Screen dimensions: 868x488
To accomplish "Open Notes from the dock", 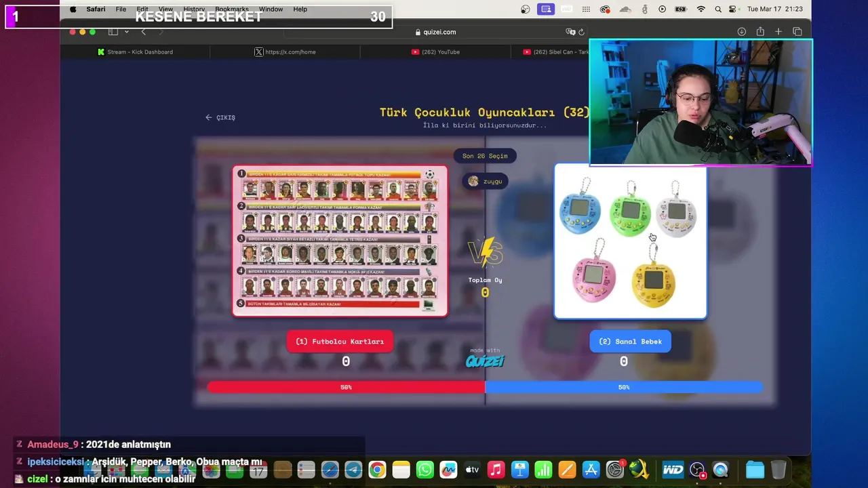I will coord(401,470).
